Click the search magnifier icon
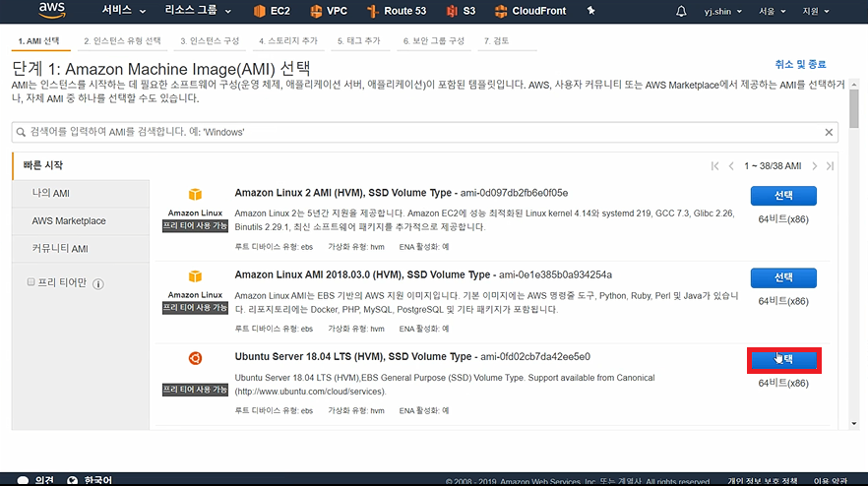 [x=21, y=132]
